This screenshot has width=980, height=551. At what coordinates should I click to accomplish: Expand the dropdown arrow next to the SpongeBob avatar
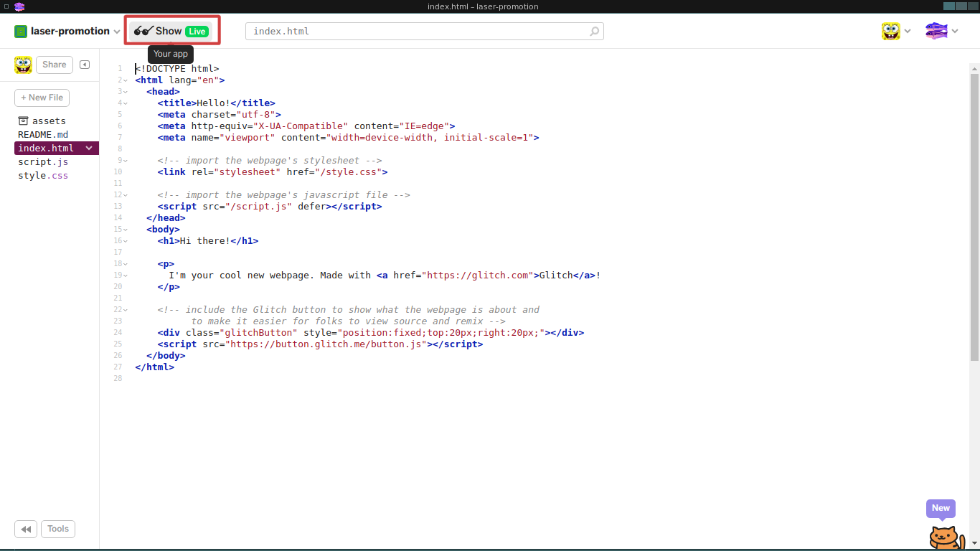point(908,32)
